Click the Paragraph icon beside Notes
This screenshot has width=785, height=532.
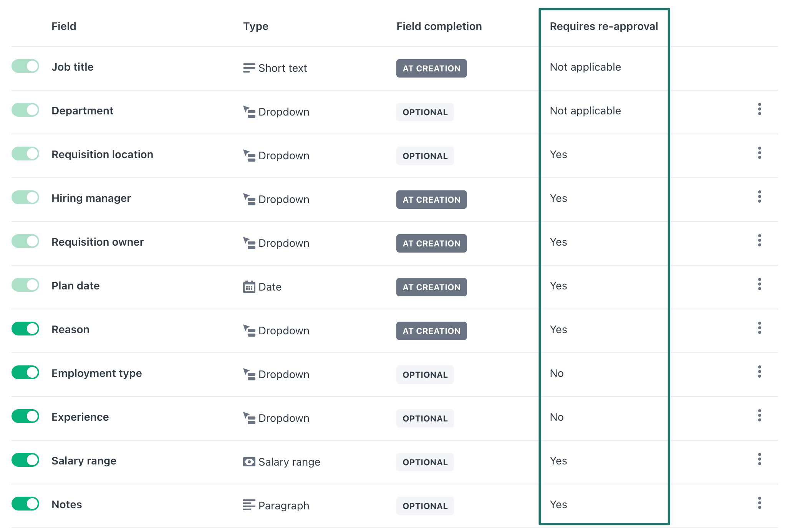tap(248, 506)
